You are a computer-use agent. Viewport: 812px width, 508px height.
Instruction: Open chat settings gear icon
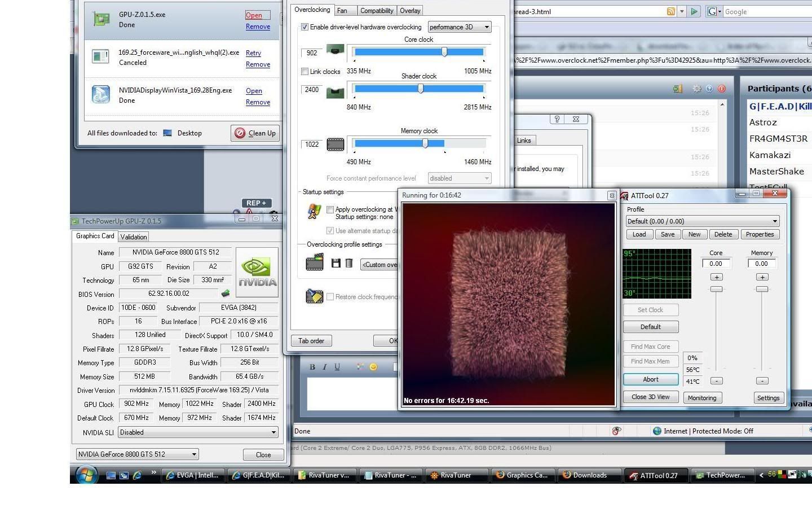(x=697, y=89)
